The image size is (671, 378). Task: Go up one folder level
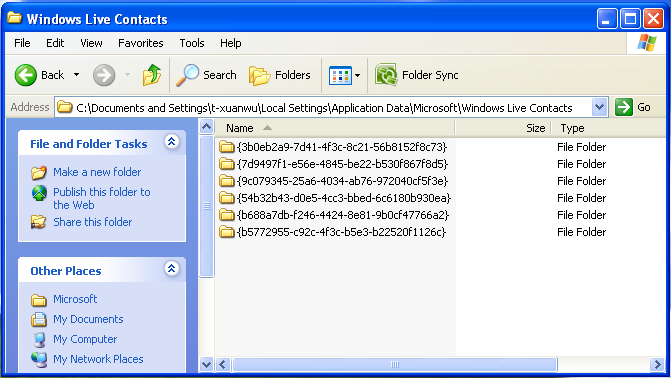(x=151, y=75)
